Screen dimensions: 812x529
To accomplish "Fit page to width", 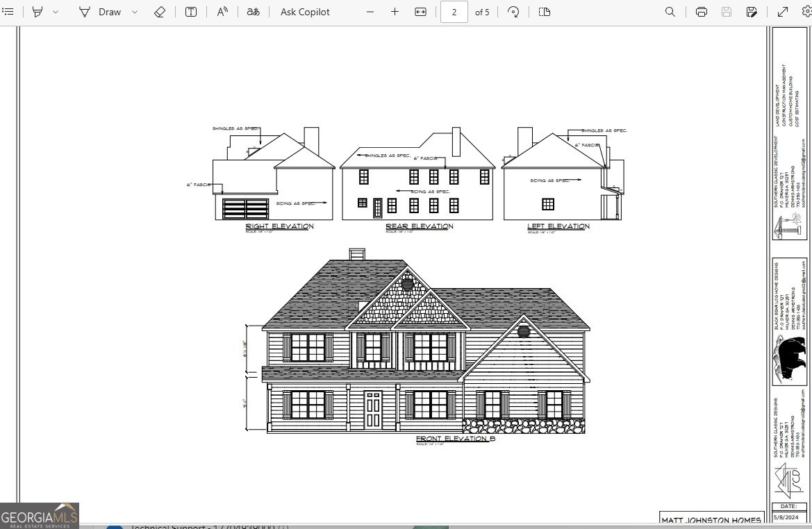I will click(x=420, y=11).
